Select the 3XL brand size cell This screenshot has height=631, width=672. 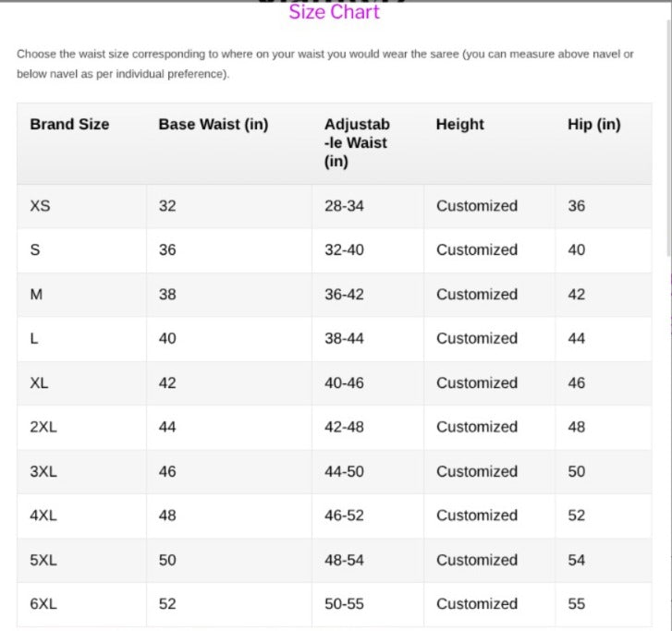(81, 472)
